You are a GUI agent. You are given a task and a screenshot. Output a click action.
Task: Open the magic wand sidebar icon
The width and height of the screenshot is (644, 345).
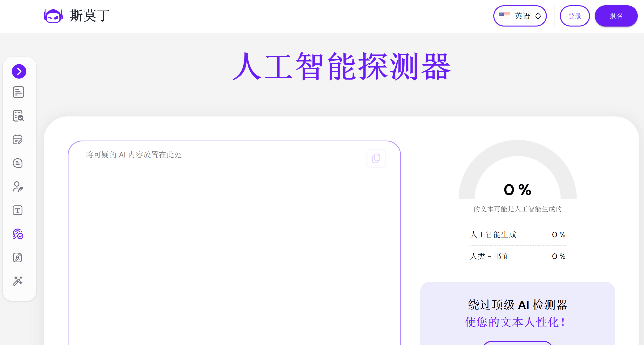(x=18, y=281)
